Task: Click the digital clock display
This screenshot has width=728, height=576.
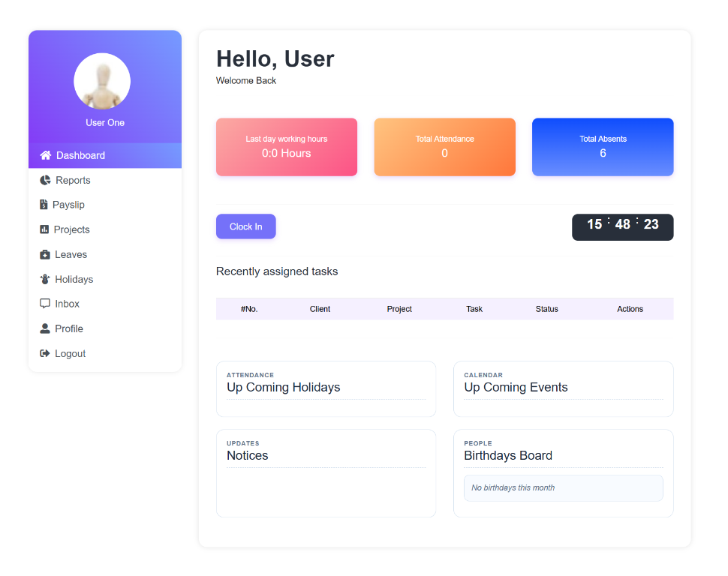Action: [623, 227]
